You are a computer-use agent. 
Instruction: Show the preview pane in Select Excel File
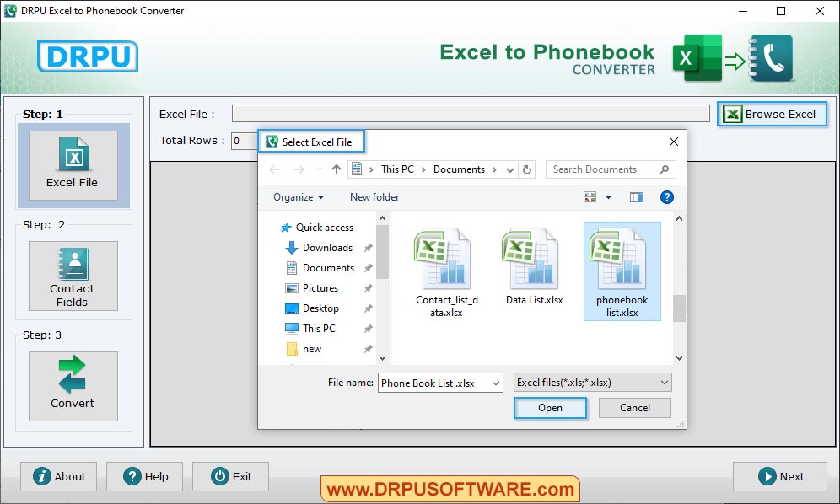[635, 196]
